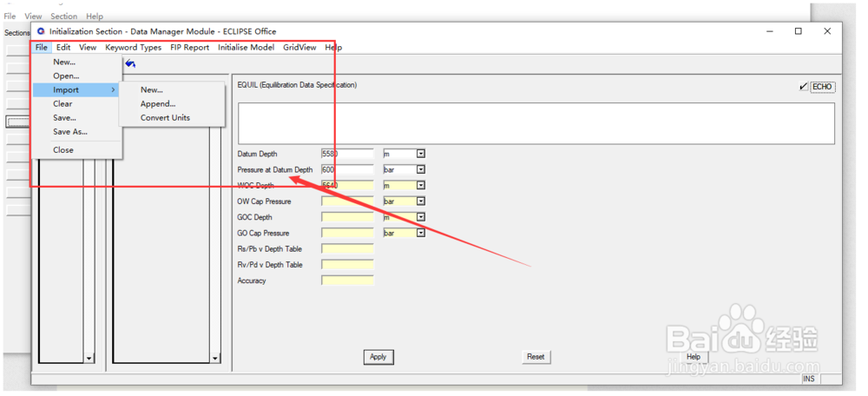Click the Rs/Pb v Depth Table field
The image size is (868, 396).
(x=348, y=248)
